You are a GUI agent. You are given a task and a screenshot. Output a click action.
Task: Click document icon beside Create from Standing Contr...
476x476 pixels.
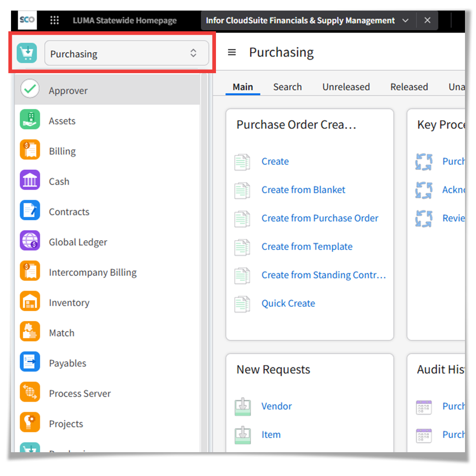pyautogui.click(x=242, y=275)
